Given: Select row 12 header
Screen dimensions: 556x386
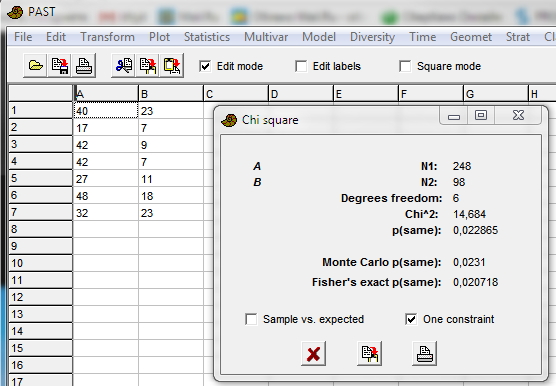Looking at the screenshot, I should [40, 297].
